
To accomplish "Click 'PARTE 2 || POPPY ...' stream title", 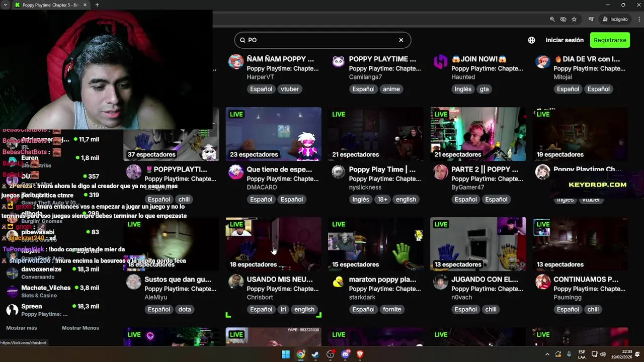I will tap(485, 169).
